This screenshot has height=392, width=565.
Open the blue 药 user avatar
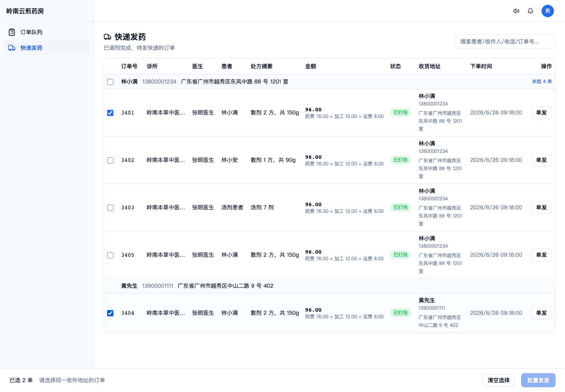point(548,11)
